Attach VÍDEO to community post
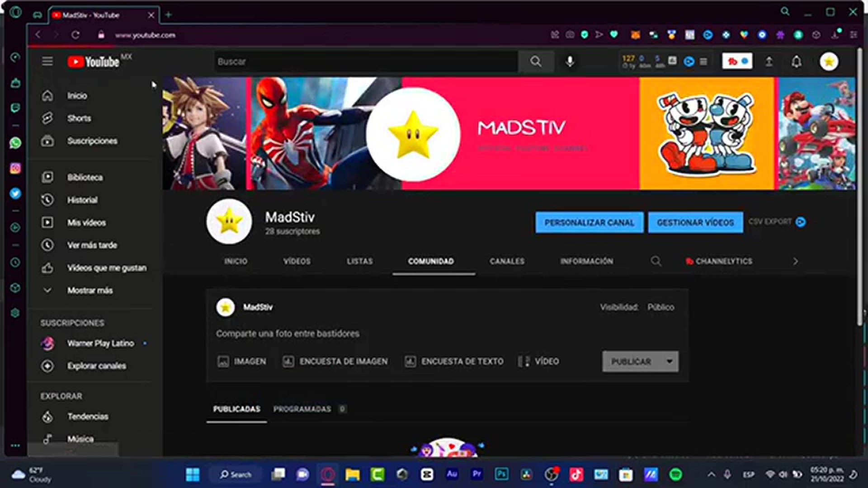Viewport: 868px width, 488px height. coord(538,361)
